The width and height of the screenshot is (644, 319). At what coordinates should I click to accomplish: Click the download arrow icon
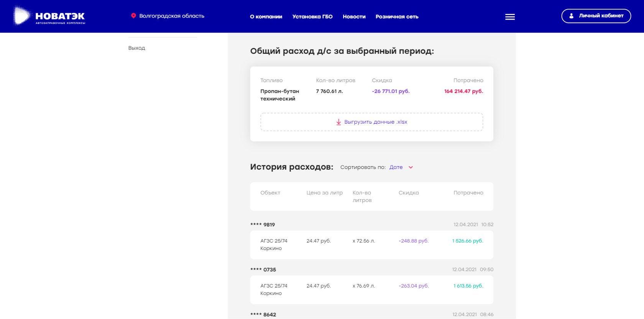(338, 122)
